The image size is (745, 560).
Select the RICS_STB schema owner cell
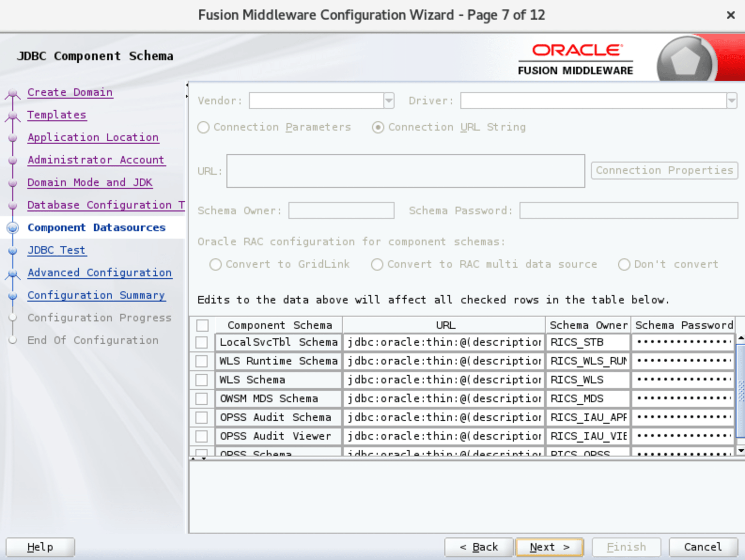click(588, 342)
